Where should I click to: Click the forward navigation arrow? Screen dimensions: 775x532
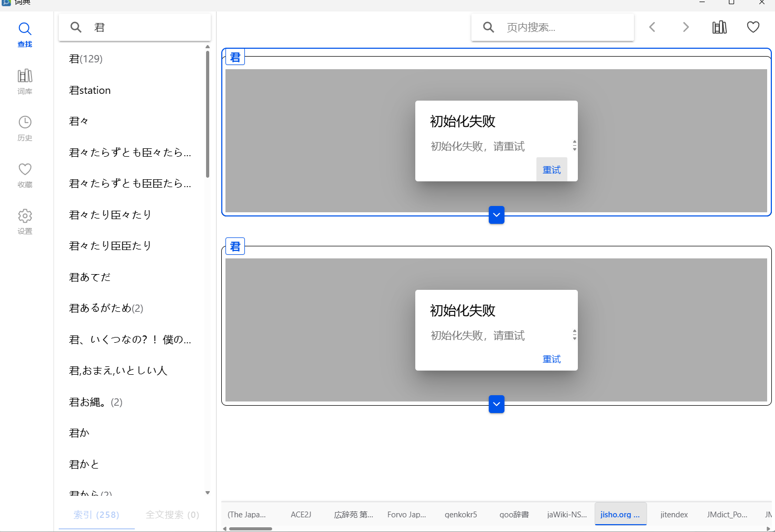click(685, 27)
